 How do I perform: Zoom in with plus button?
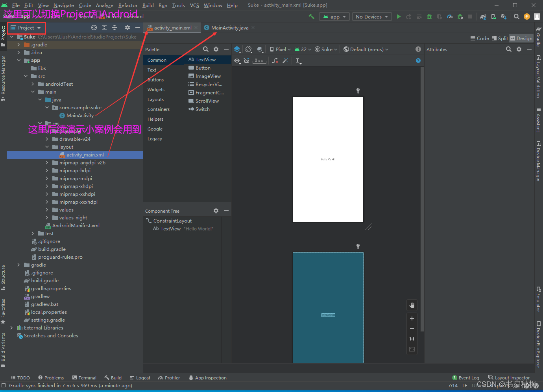point(412,318)
